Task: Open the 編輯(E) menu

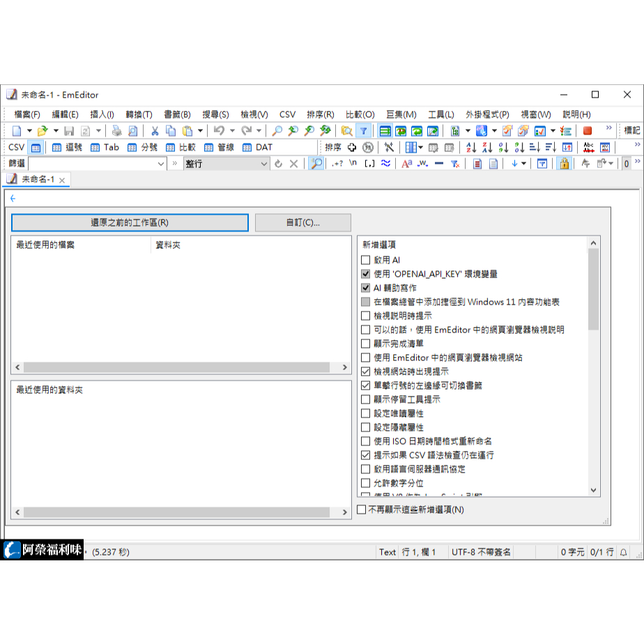Action: click(65, 114)
